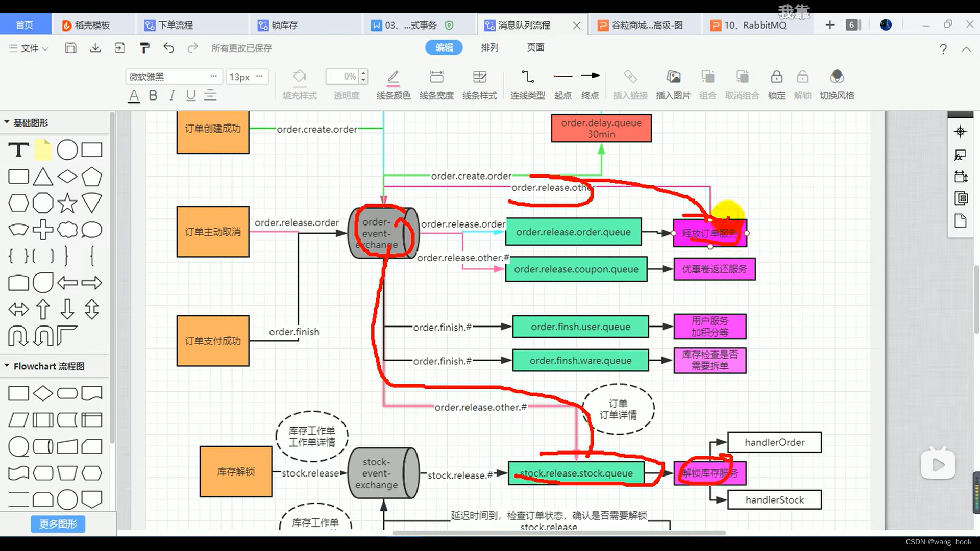Click the horizontal scrollbar at canvas bottom
Screen dimensions: 980x551
pos(559,533)
